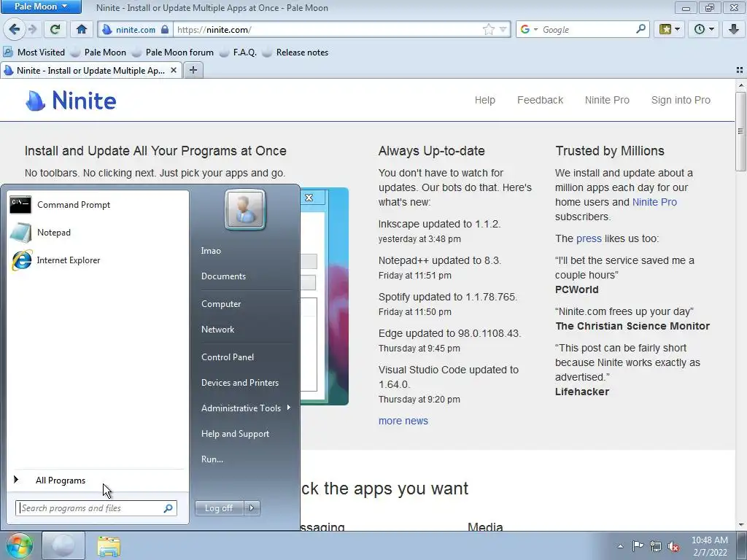747x560 pixels.
Task: Open the history clock toolbar button
Action: click(704, 29)
